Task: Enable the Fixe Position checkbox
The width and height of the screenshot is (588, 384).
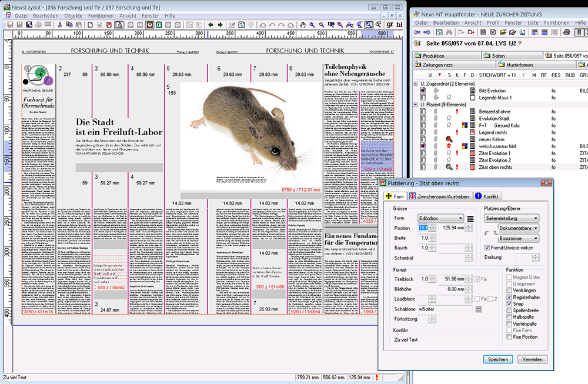Action: 509,337
